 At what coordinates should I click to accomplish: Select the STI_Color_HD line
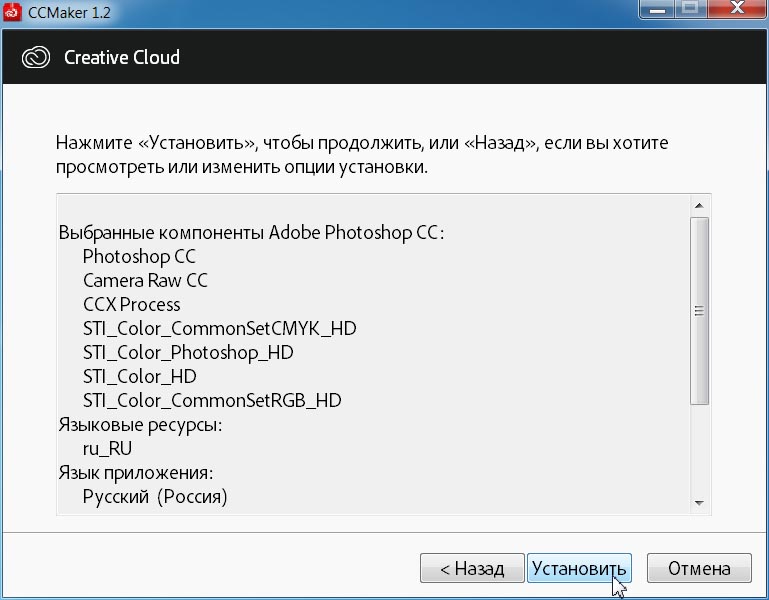tap(139, 376)
